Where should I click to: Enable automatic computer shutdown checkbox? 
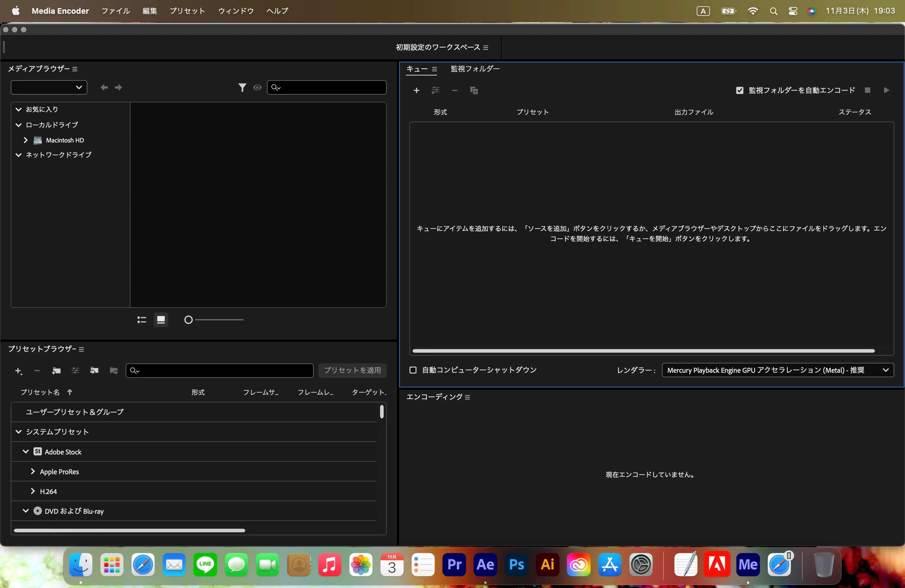(x=413, y=370)
